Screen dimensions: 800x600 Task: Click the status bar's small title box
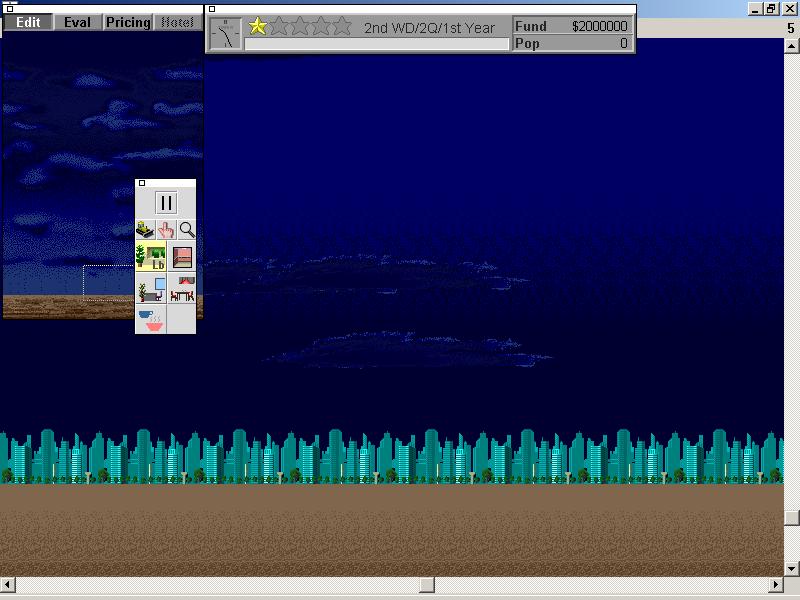point(212,9)
